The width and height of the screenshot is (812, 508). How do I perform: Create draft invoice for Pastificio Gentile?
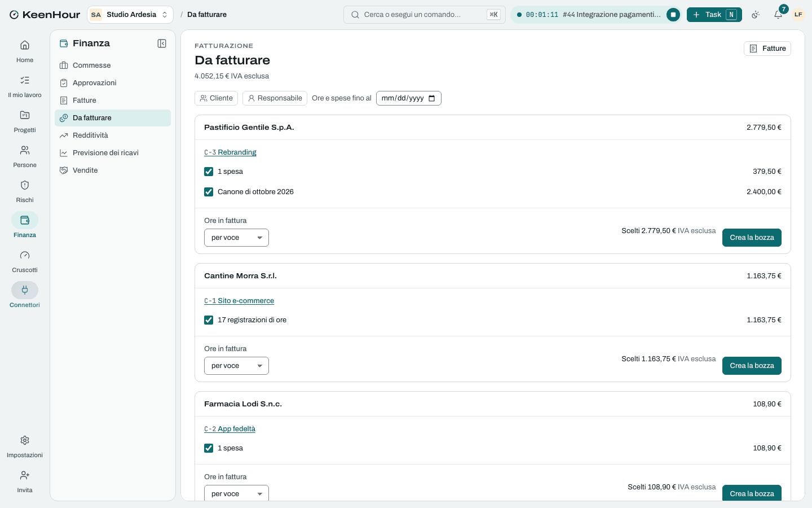pos(752,238)
